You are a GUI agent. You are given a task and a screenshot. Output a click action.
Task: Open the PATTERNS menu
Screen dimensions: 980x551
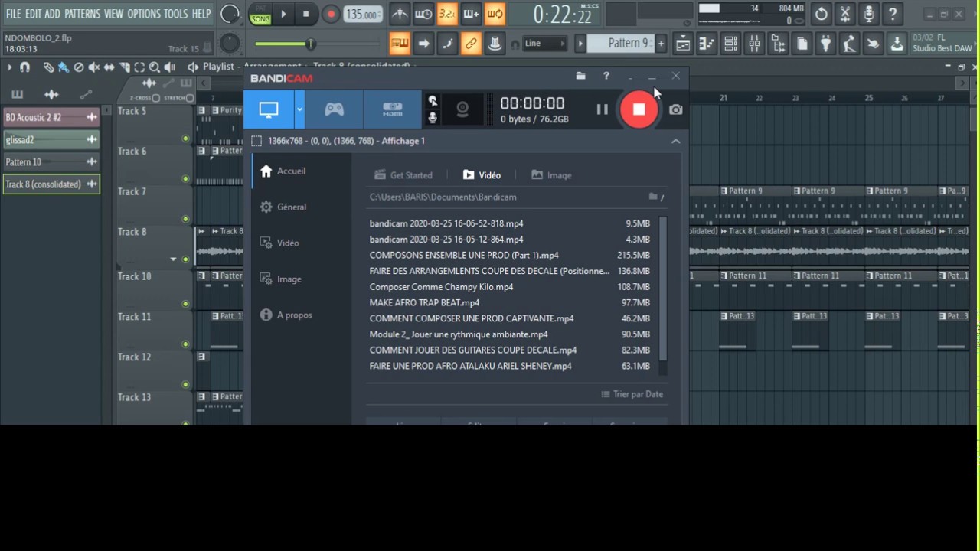(82, 14)
